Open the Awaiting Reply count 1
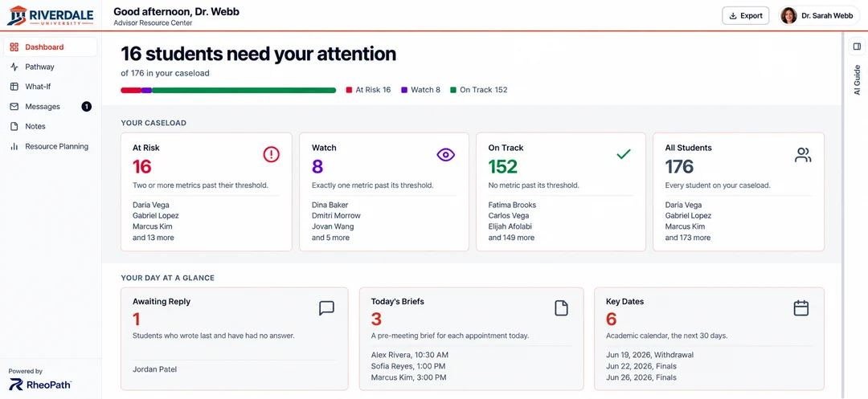 [136, 320]
